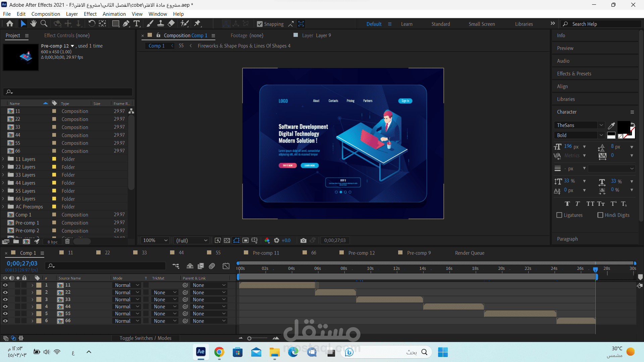The height and width of the screenshot is (362, 644).
Task: Click the black fill color swatch
Action: pyautogui.click(x=624, y=127)
